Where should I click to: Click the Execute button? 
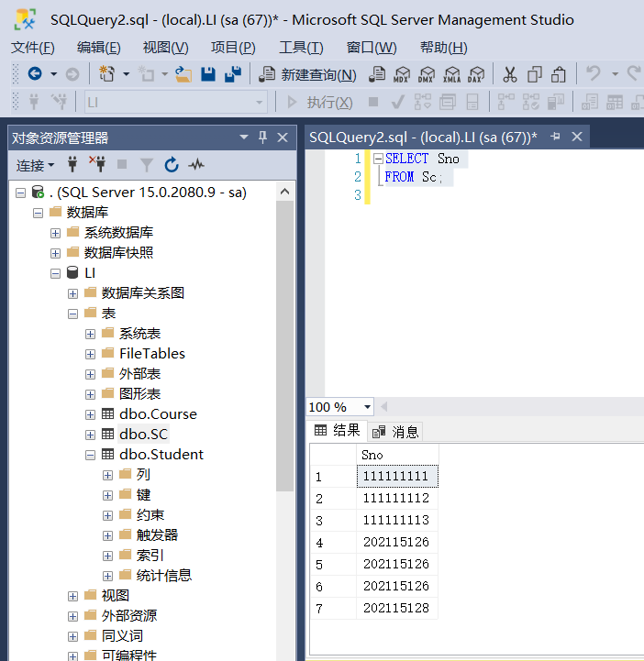click(319, 102)
